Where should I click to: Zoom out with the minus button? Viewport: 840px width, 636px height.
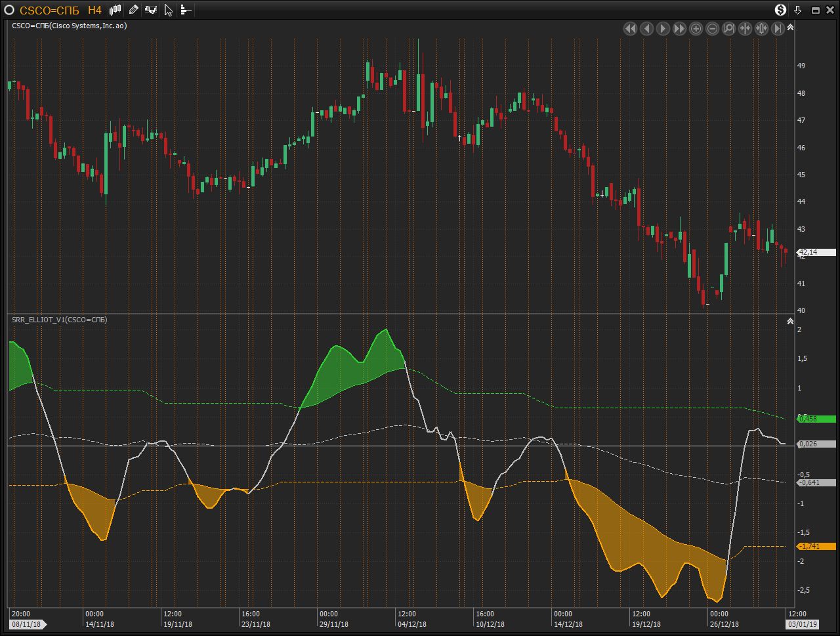tap(712, 29)
